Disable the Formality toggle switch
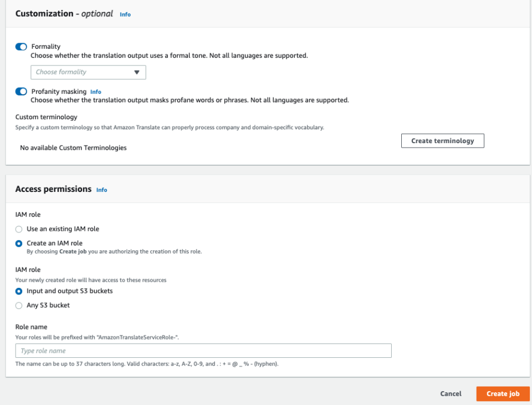 coord(21,47)
